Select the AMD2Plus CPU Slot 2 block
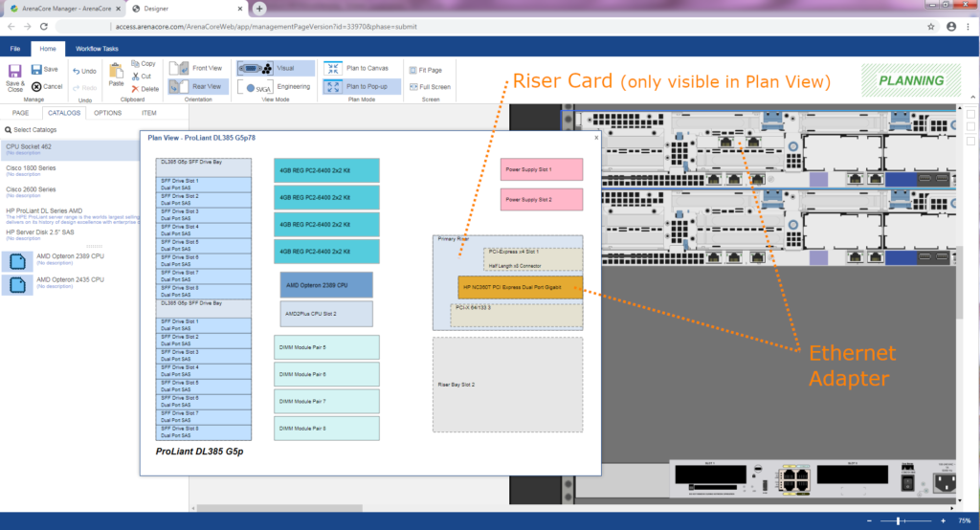The width and height of the screenshot is (980, 530). click(326, 314)
